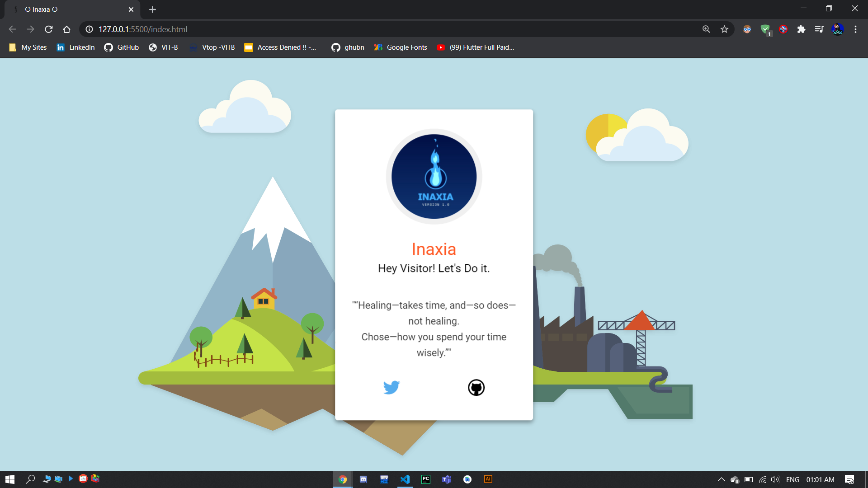Open Chrome profile avatar

tap(837, 29)
